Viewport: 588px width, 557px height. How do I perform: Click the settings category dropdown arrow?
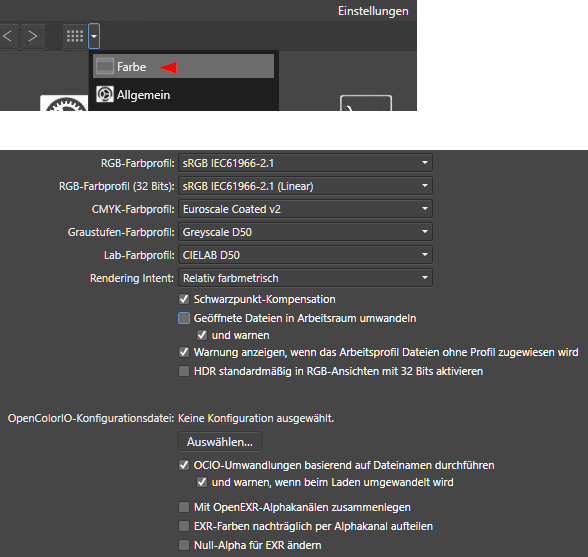point(94,36)
